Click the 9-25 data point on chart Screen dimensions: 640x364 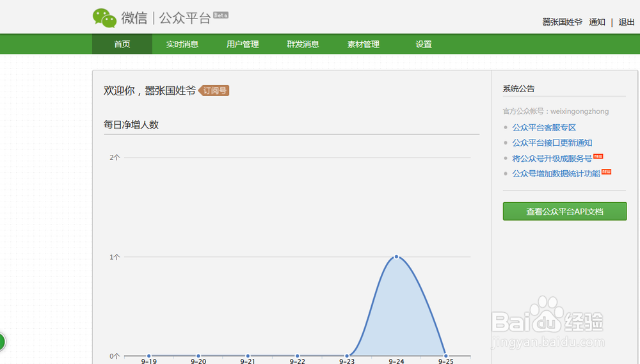pyautogui.click(x=445, y=356)
